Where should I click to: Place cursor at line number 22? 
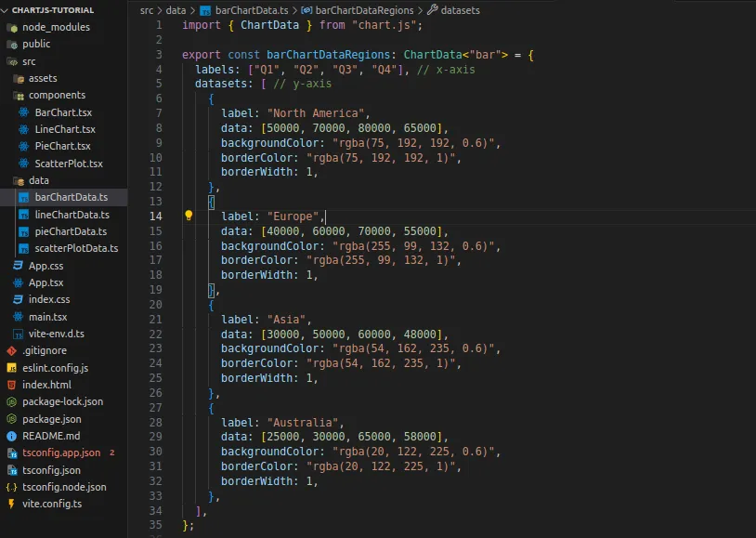pyautogui.click(x=156, y=335)
